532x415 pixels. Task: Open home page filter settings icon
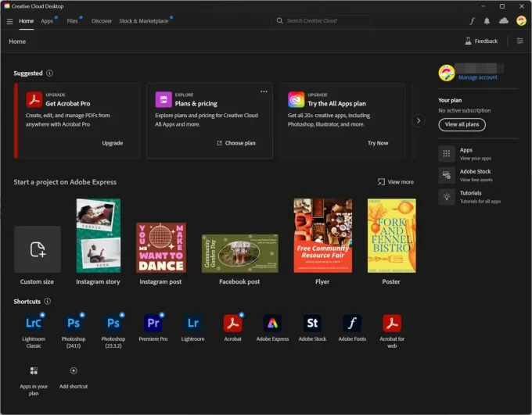tap(520, 41)
